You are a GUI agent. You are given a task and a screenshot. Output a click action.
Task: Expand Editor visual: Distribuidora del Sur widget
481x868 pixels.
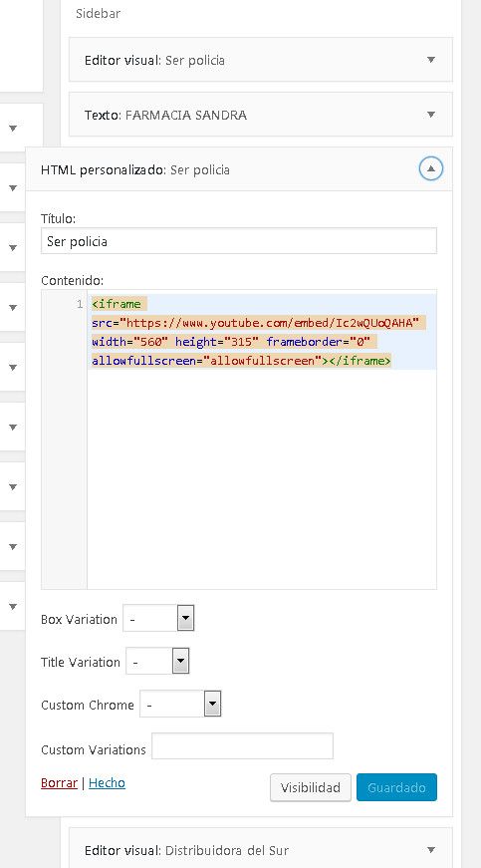[431, 850]
